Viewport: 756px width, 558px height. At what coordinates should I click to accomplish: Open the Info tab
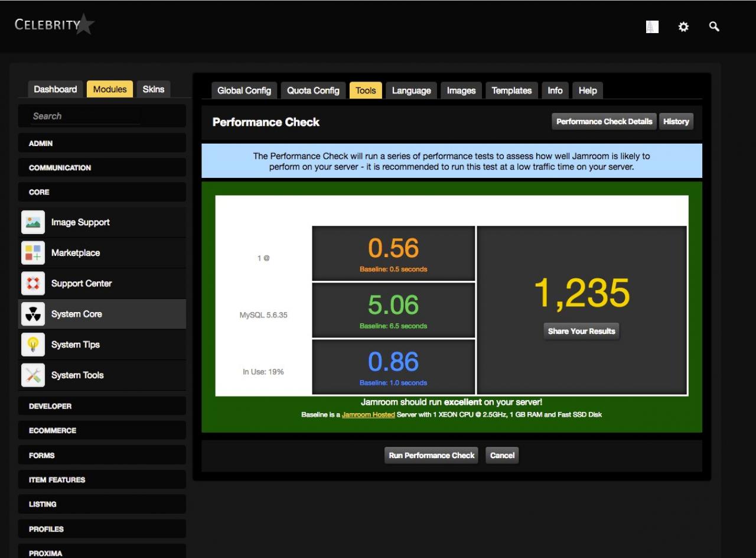coord(555,90)
